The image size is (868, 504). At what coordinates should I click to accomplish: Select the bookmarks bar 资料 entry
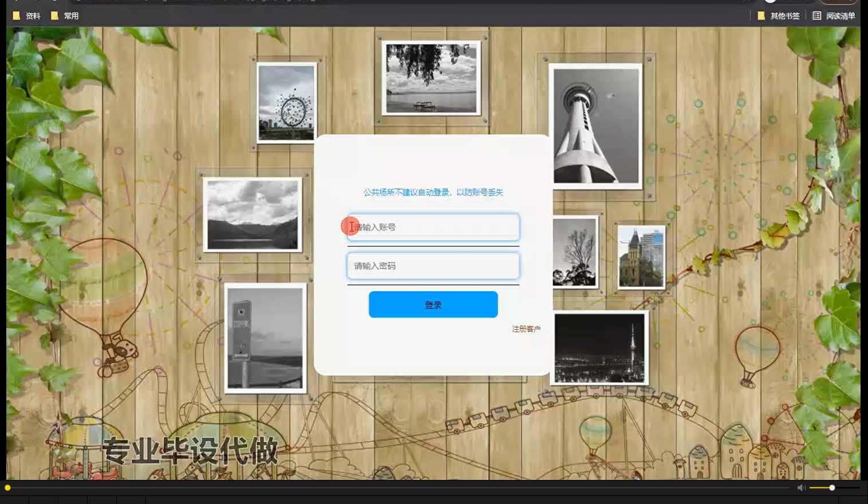point(26,15)
